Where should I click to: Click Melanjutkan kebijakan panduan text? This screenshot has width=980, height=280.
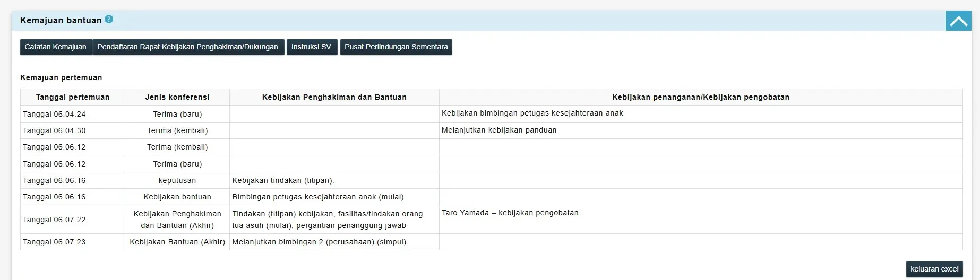(499, 130)
